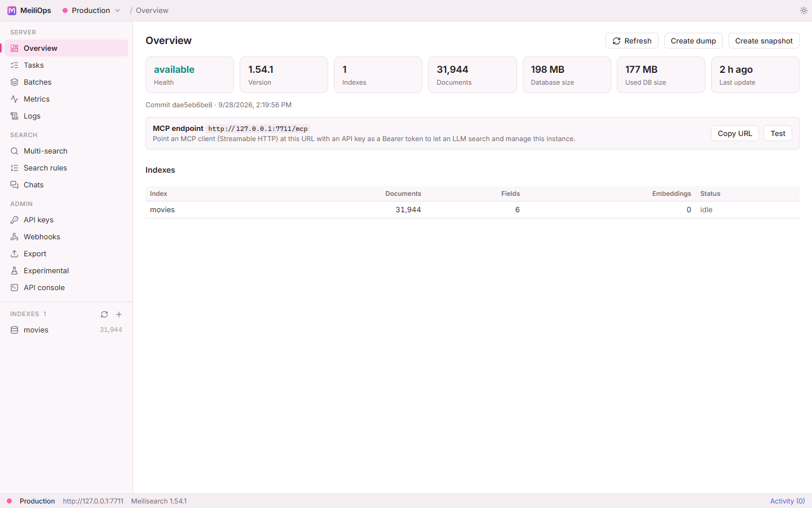This screenshot has width=812, height=508.
Task: Click the MCP URL http://127.0.0.1:7711/mcp
Action: [x=258, y=129]
